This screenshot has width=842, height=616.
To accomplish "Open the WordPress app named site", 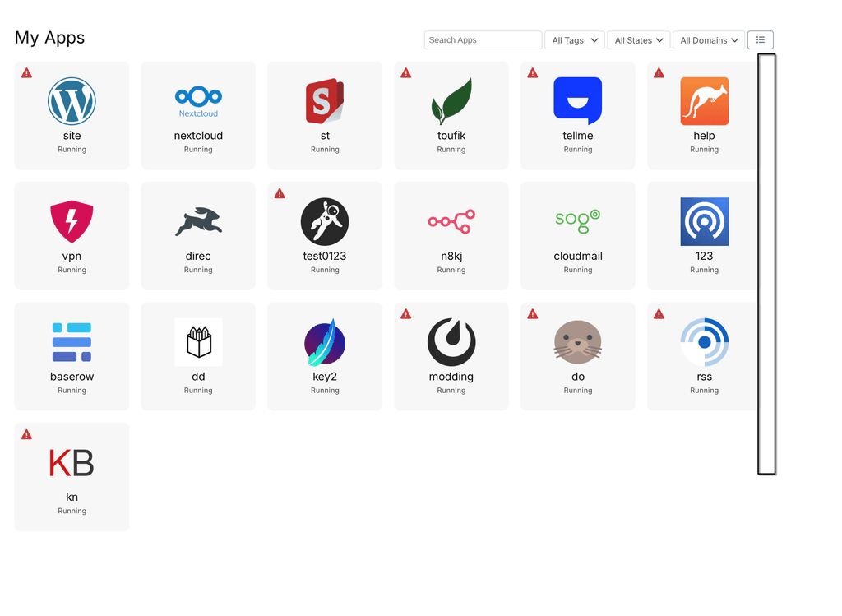I will (x=72, y=101).
